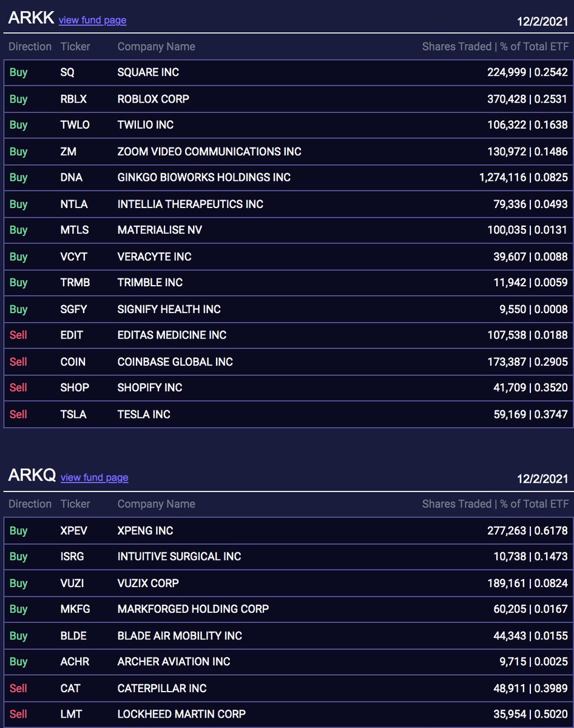
Task: Open the ARKK view fund page link
Action: [x=92, y=20]
